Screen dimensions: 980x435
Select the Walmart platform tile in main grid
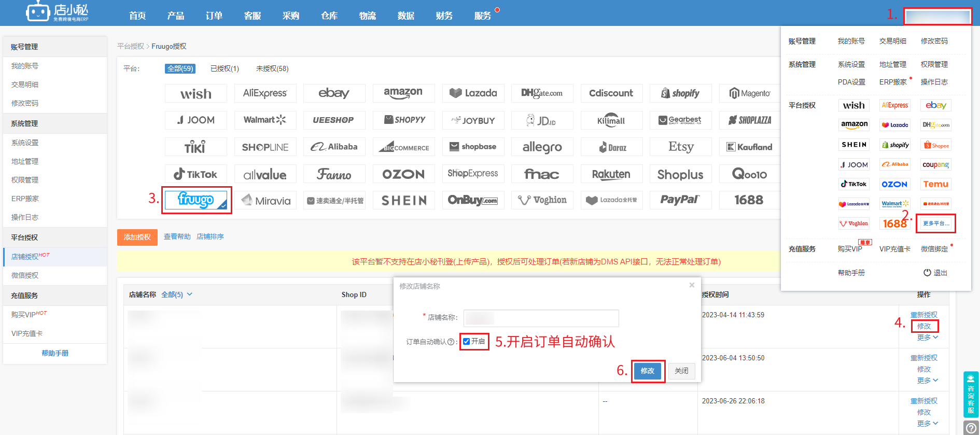tap(265, 120)
